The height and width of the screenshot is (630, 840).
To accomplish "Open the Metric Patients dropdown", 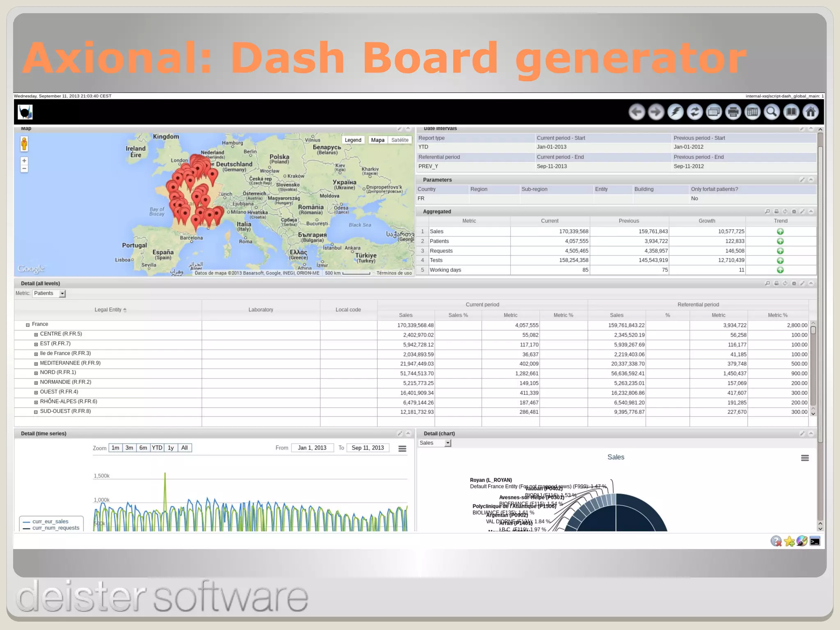I will tap(49, 293).
